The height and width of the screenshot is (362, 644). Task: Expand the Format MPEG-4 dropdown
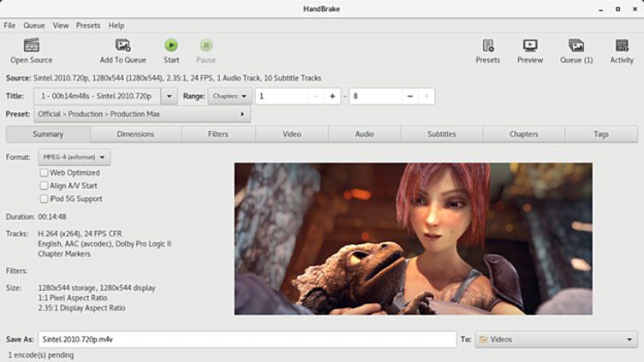[74, 157]
